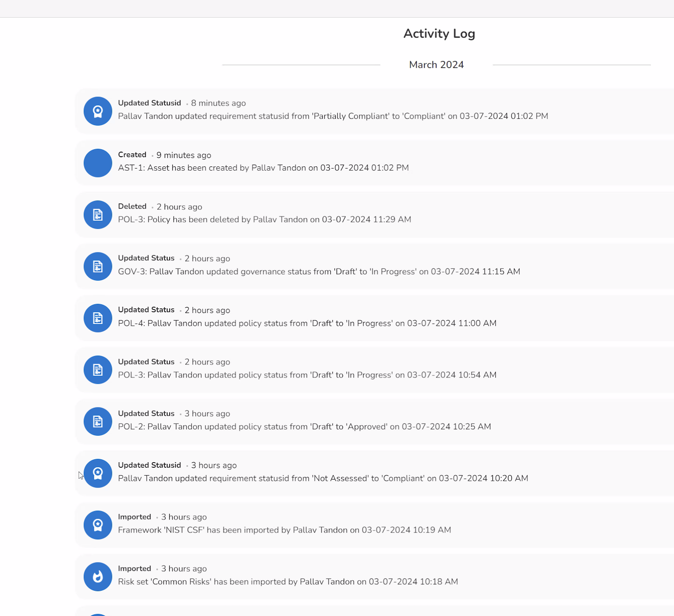Click 'Imported' title of NIST CSF entry
Screen dimensions: 674x616
[x=134, y=517]
